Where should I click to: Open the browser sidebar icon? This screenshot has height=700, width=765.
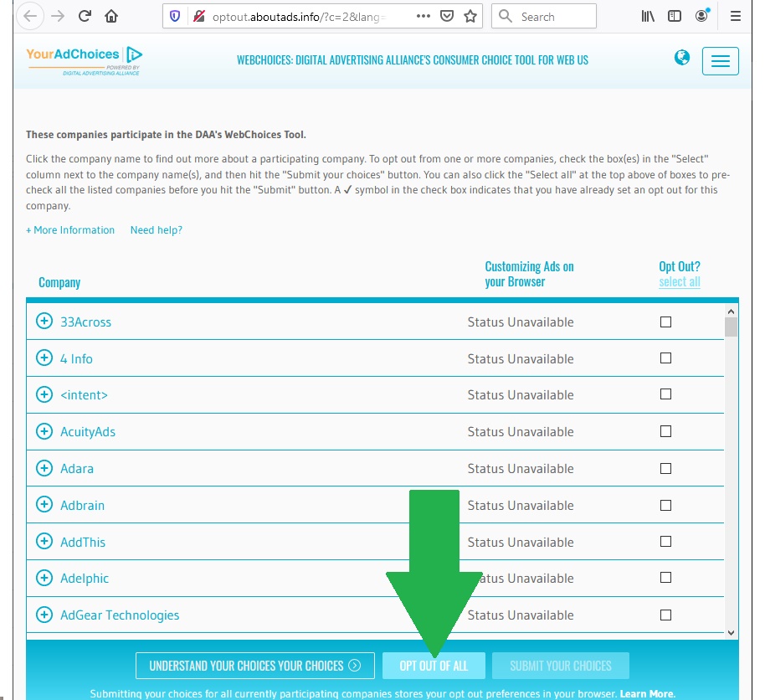click(x=672, y=16)
